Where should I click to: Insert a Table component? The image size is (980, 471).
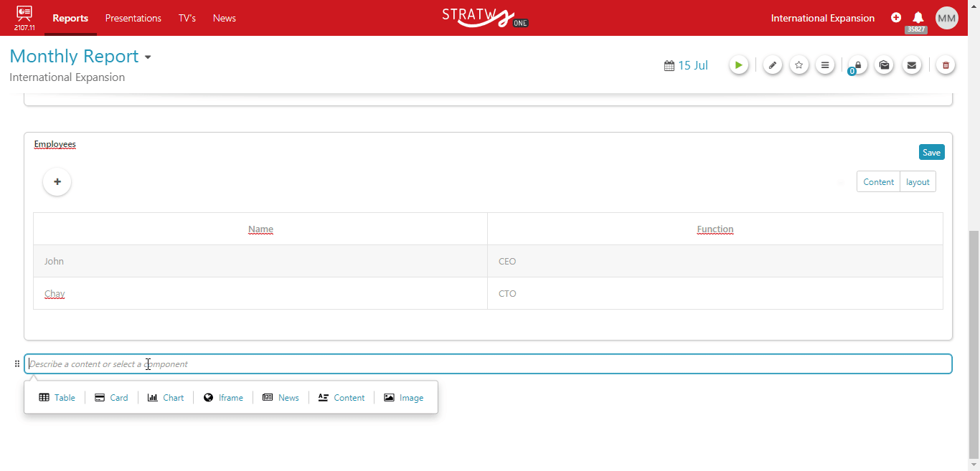pyautogui.click(x=57, y=398)
